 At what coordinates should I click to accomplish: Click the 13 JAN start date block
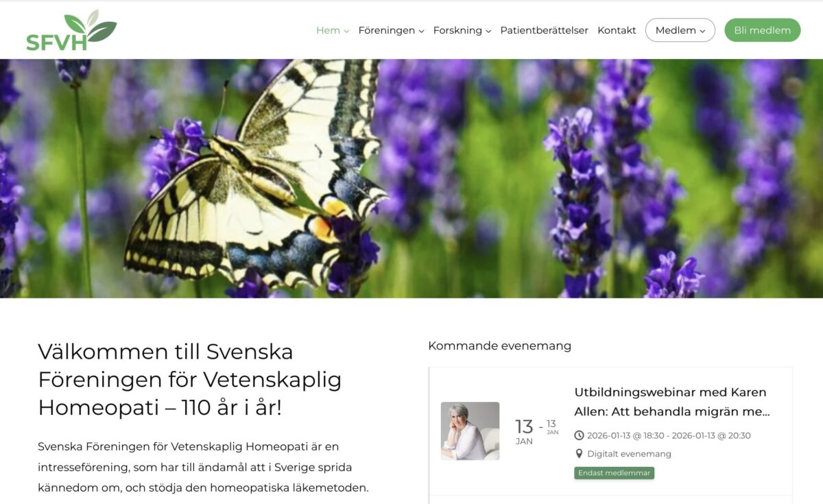click(524, 432)
